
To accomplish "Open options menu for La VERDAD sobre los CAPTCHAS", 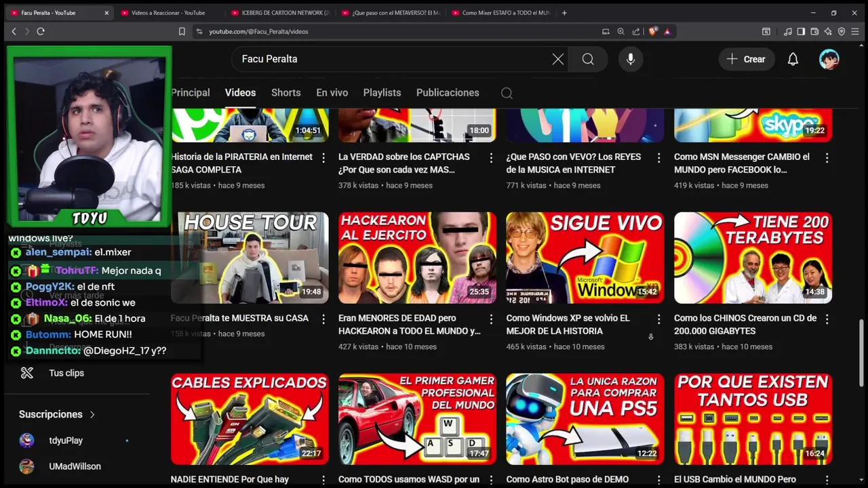I will pos(491,158).
